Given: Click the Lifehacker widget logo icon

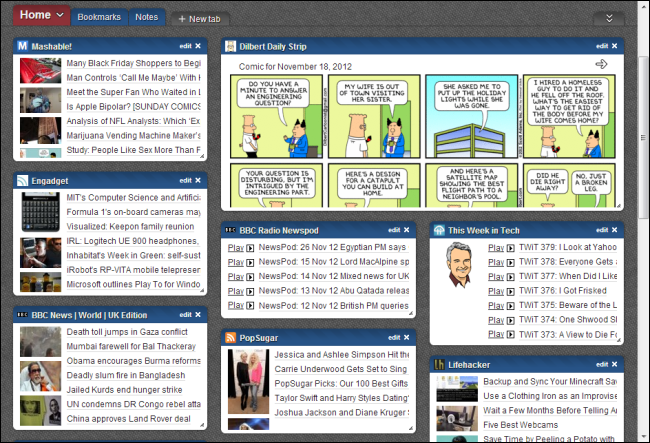Looking at the screenshot, I should tap(440, 364).
